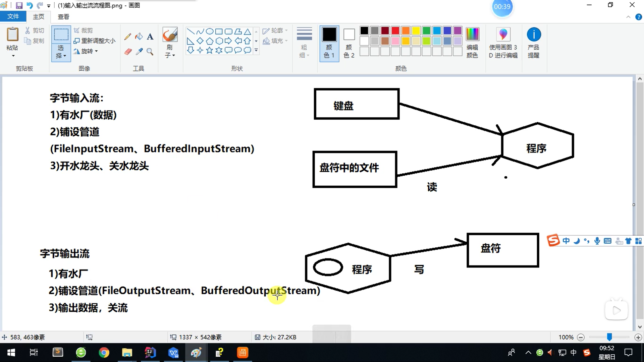Select the Eraser tool
Viewport: 644px width, 362px height.
[x=128, y=51]
